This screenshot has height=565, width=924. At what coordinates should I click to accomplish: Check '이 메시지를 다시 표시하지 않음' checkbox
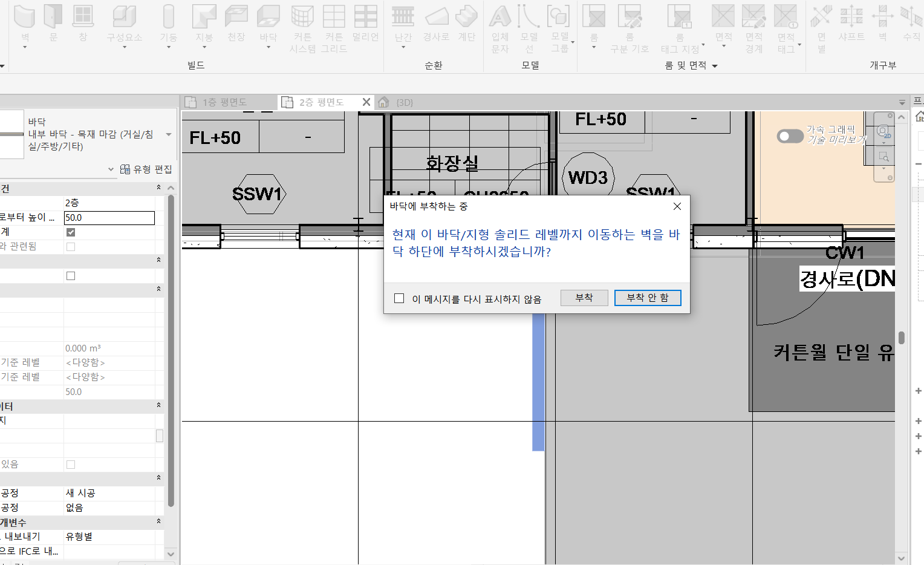[399, 298]
